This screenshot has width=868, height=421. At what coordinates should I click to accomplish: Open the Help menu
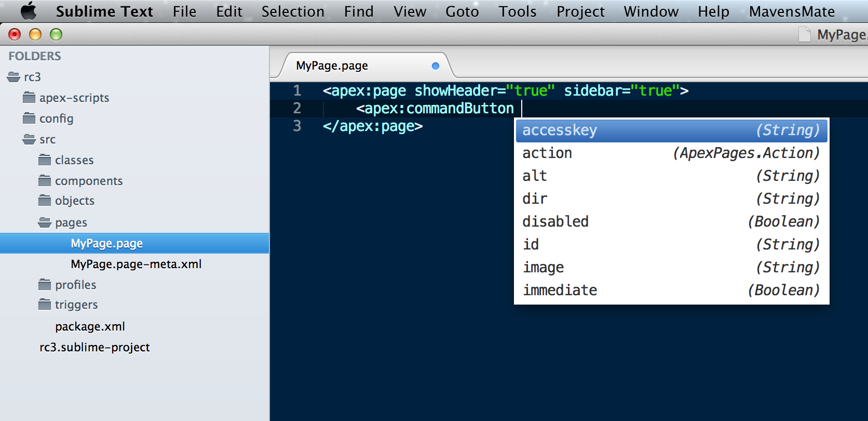pos(713,11)
